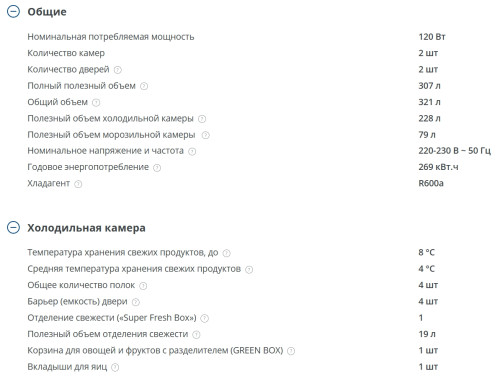The width and height of the screenshot is (500, 389).
Task: Click help icon beside Полный полезный объем
Action: pyautogui.click(x=144, y=86)
